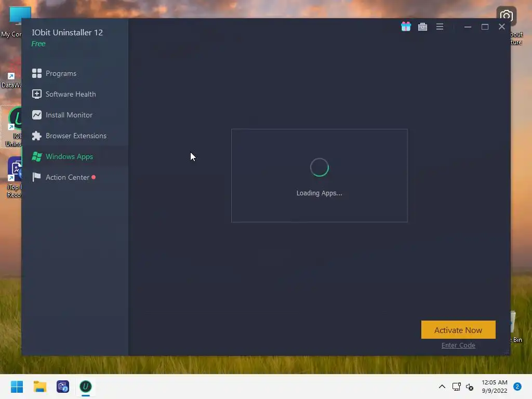The height and width of the screenshot is (399, 532).
Task: Click the Windows Apps logo icon
Action: click(x=37, y=156)
